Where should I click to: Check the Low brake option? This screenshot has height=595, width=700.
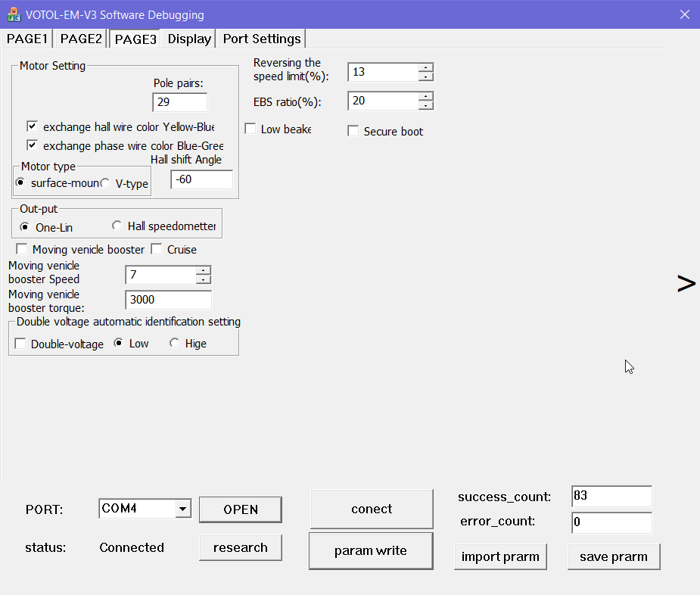tap(250, 129)
